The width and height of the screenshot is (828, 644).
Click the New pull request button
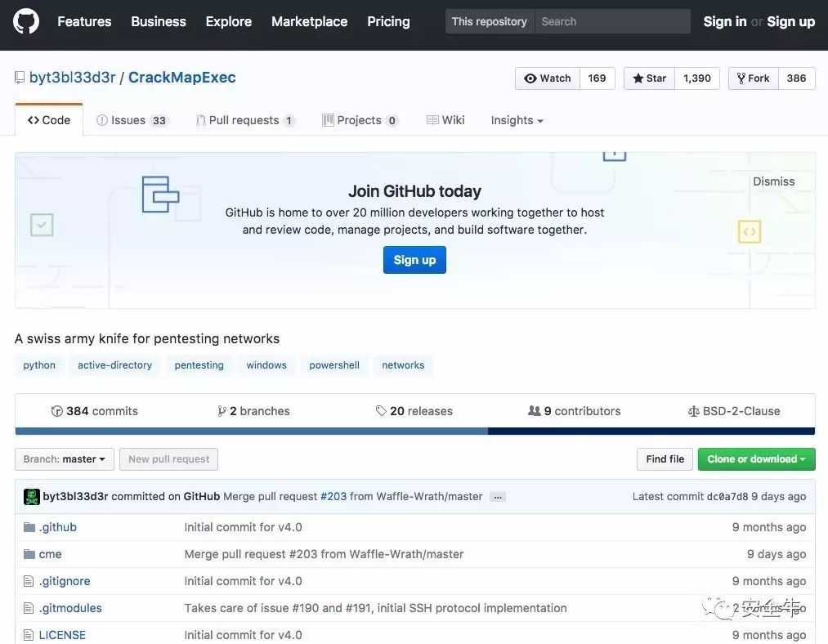[169, 459]
